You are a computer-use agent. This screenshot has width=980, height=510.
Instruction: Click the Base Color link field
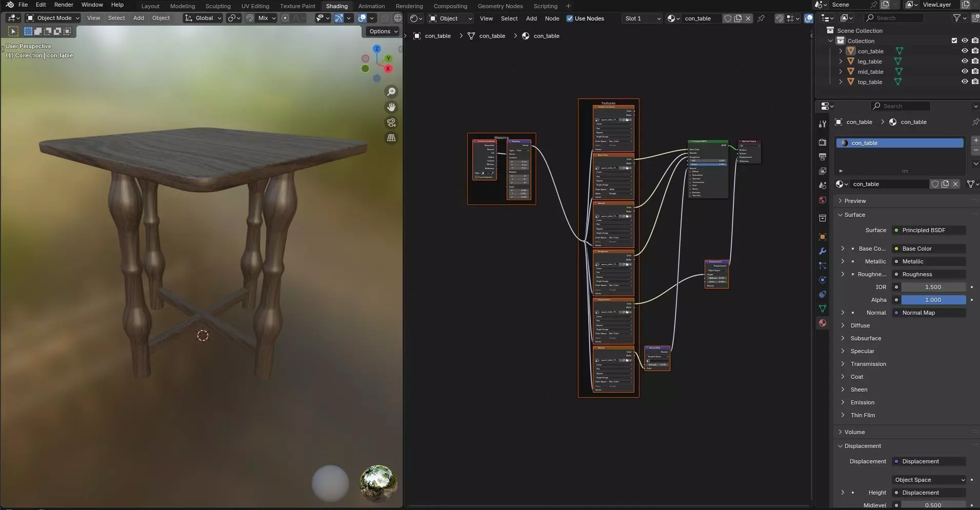tap(929, 249)
